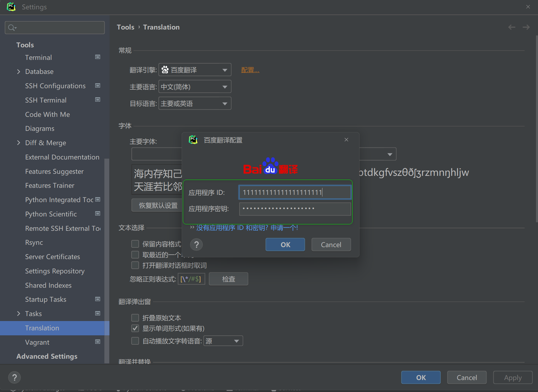Enable 打开翻译对话框时取词 checkbox
Viewport: 538px width, 392px height.
[135, 265]
